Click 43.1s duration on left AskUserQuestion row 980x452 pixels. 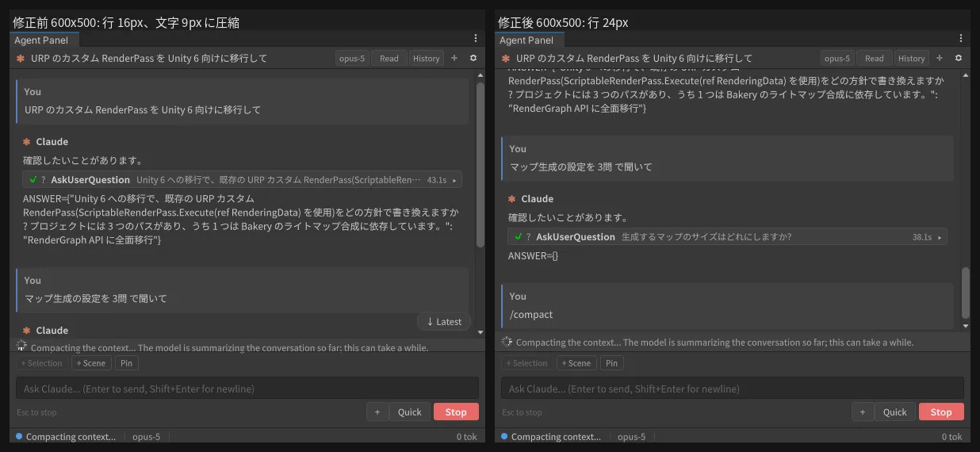436,180
